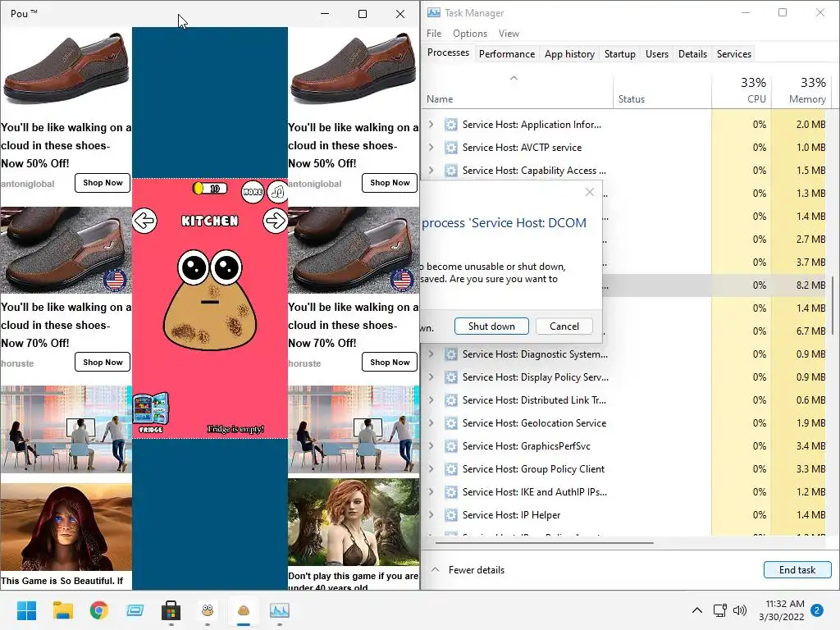Close the shut down confirmation dialog
840x630 pixels.
coord(589,192)
